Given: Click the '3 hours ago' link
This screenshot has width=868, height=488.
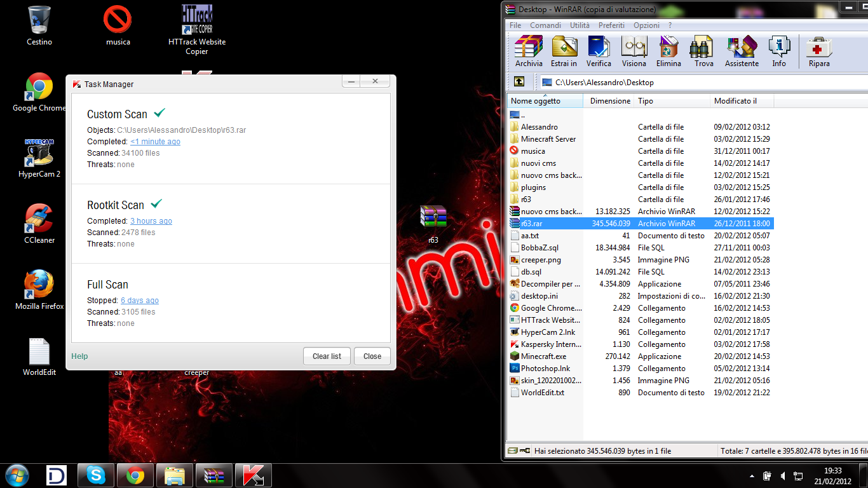Looking at the screenshot, I should (x=151, y=221).
